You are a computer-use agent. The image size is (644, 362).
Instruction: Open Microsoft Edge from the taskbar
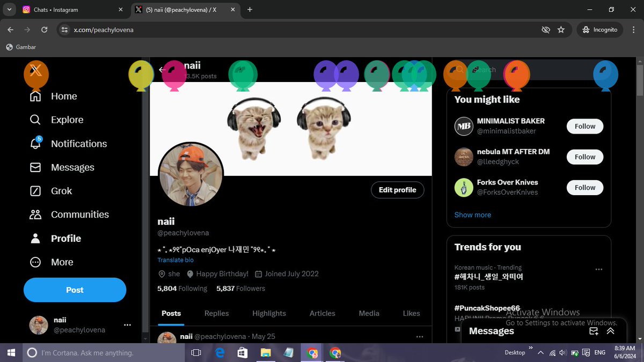219,353
